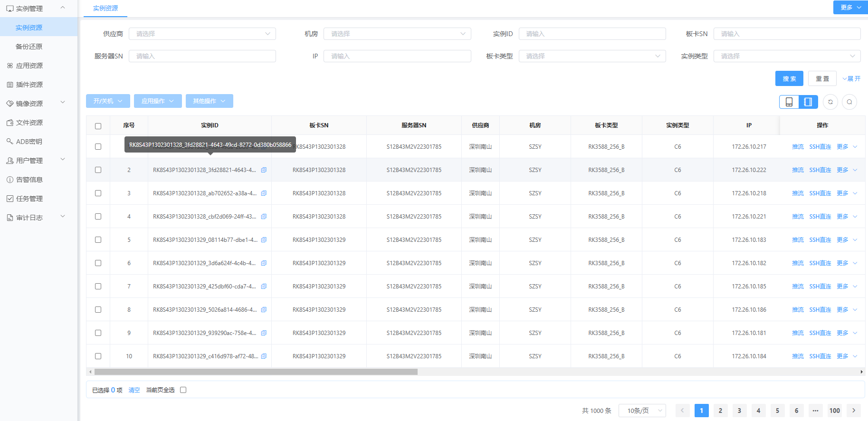The height and width of the screenshot is (421, 868).
Task: Click the 搜索 button
Action: (789, 78)
